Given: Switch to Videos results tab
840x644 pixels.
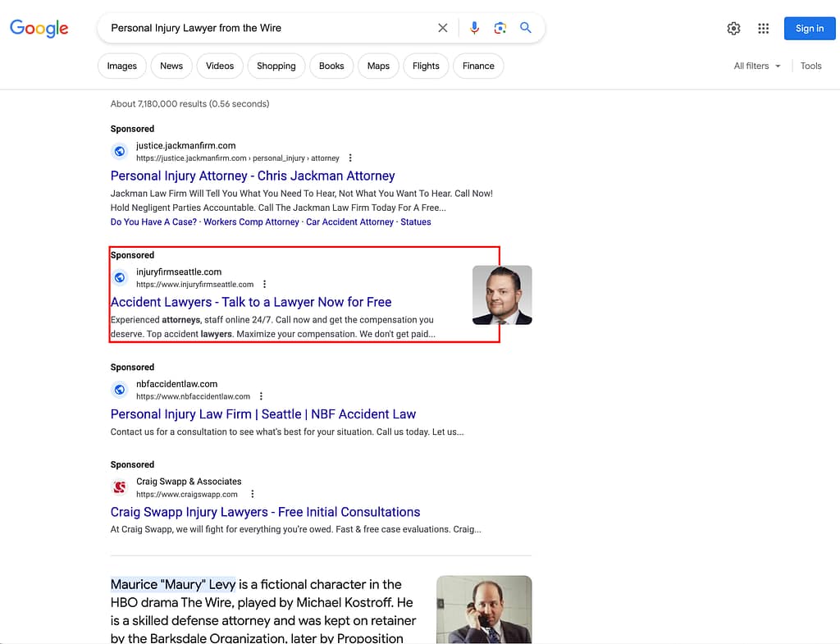Looking at the screenshot, I should coord(220,66).
